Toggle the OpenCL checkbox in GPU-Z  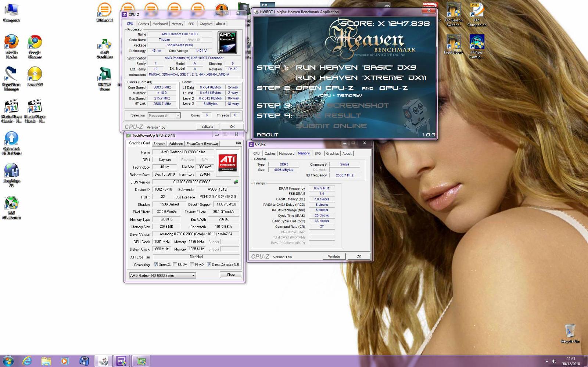pos(156,265)
